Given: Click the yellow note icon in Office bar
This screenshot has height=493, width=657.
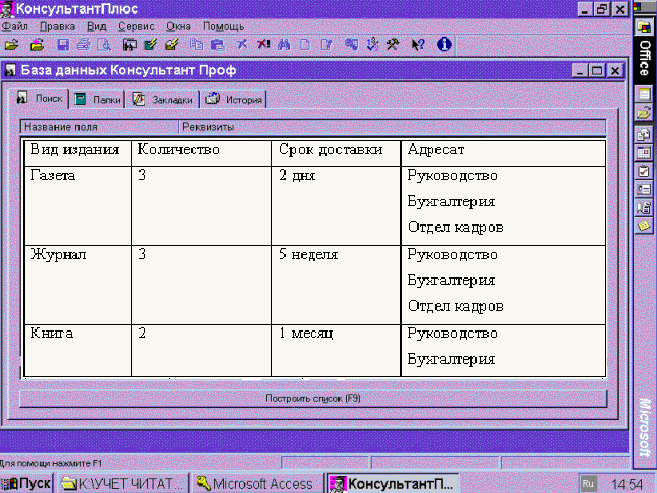Looking at the screenshot, I should point(644,227).
